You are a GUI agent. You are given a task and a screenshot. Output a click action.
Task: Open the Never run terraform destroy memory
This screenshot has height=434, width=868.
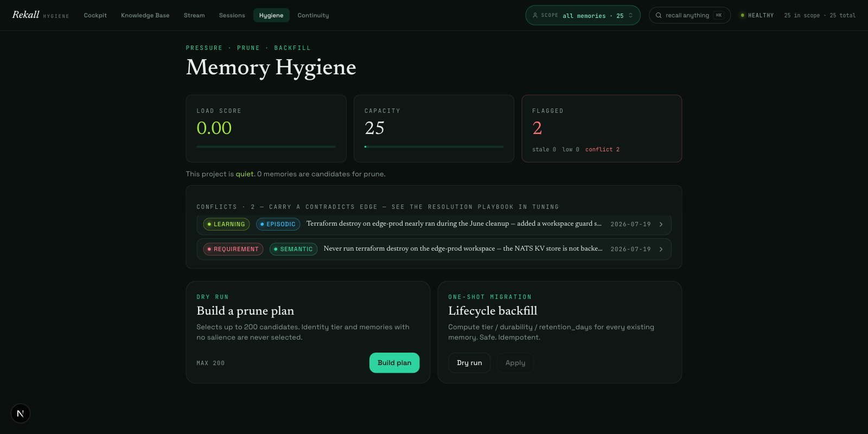(434, 249)
